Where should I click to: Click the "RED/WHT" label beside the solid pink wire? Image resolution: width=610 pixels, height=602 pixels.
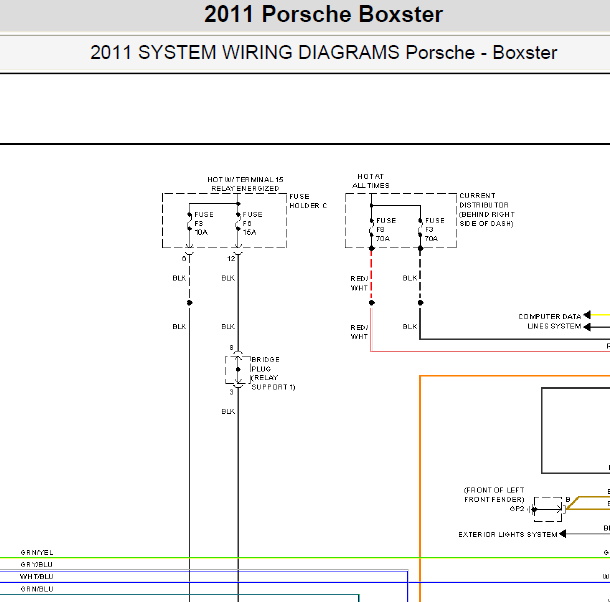point(359,332)
